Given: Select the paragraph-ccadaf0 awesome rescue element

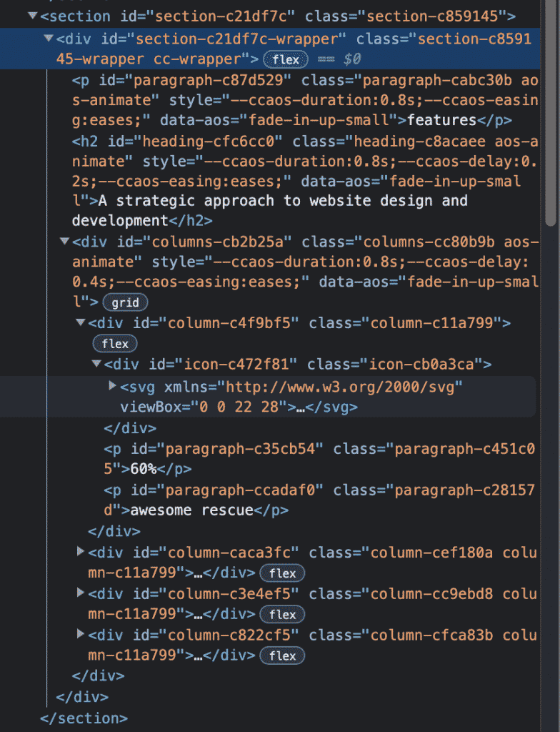Looking at the screenshot, I should click(x=319, y=500).
